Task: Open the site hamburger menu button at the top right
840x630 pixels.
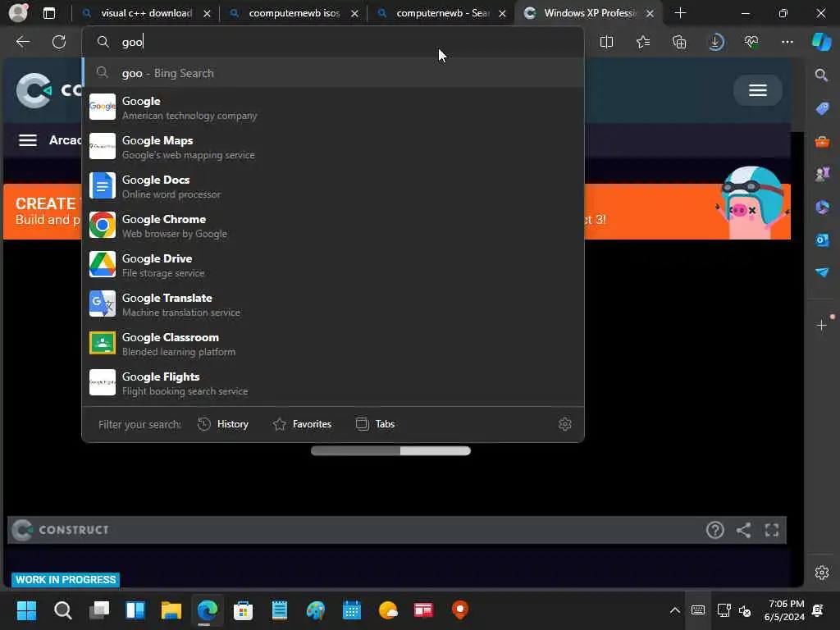Action: 757,90
